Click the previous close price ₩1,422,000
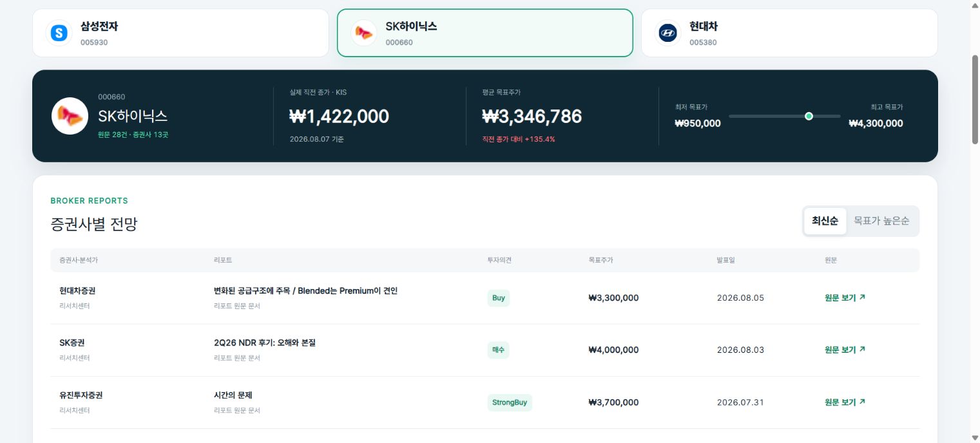 click(340, 116)
